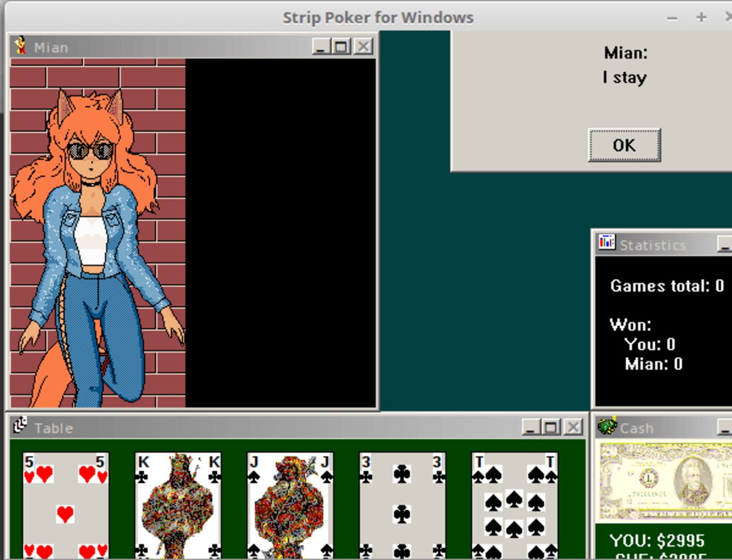Image resolution: width=732 pixels, height=560 pixels.
Task: Select the five of hearts card
Action: pyautogui.click(x=65, y=506)
